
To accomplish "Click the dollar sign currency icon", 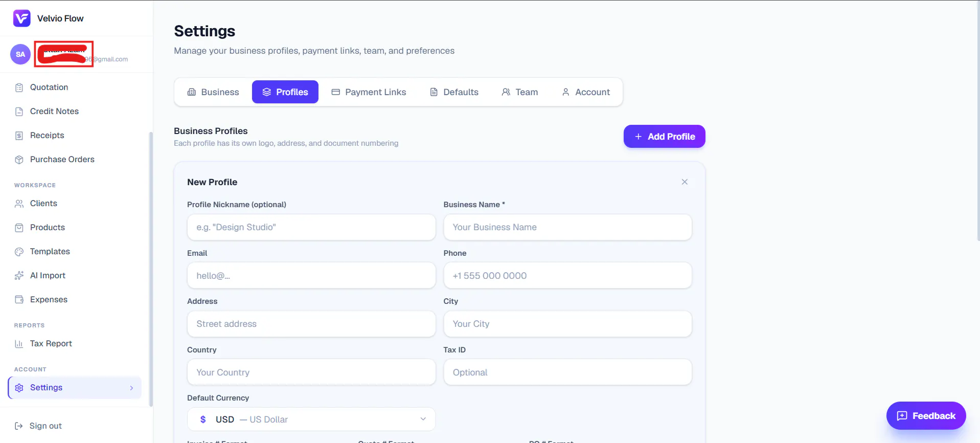I will tap(203, 419).
